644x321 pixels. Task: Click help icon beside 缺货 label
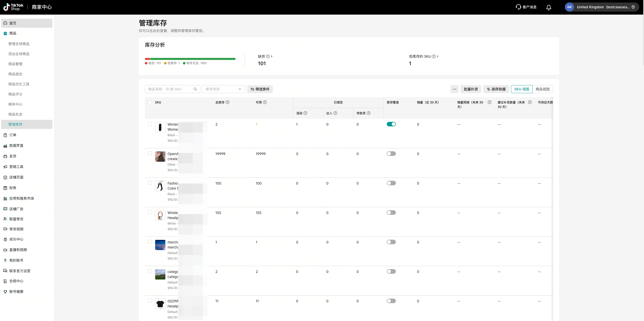click(x=268, y=56)
